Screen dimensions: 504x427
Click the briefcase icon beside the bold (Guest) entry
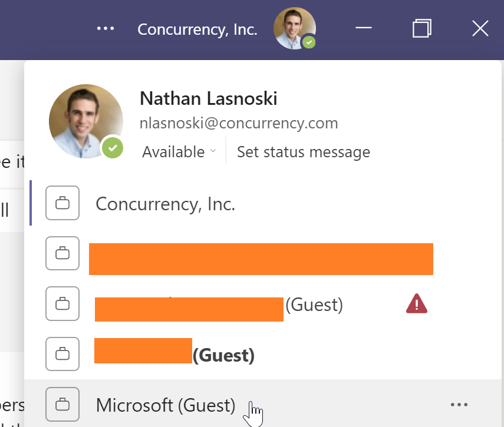coord(62,355)
